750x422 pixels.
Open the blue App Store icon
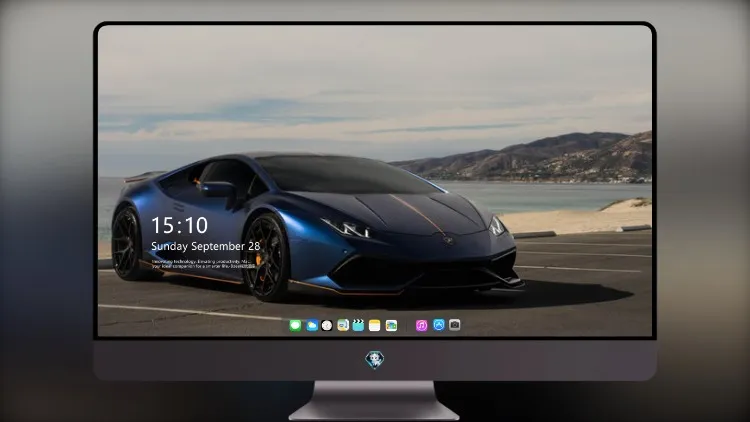[439, 325]
